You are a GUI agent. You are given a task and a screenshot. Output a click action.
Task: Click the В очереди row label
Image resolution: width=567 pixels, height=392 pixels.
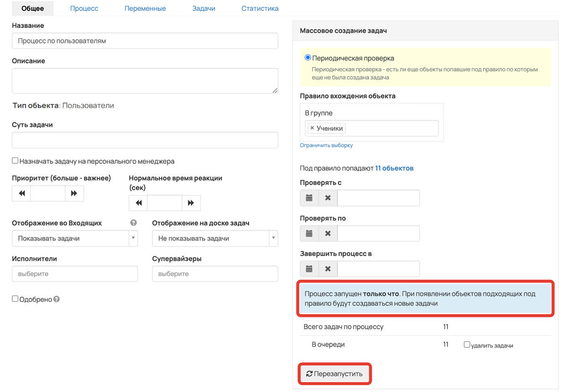click(x=328, y=344)
